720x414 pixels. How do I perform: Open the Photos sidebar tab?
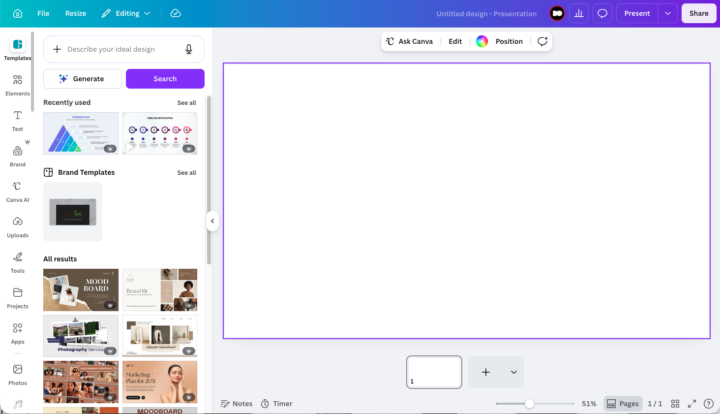17,375
